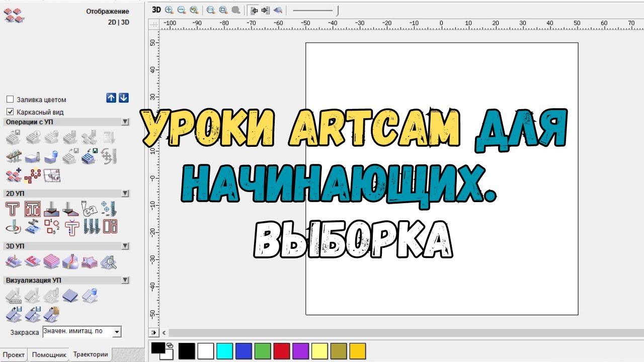Screen dimensions: 644x362
Task: Enable the Заливка цветом checkbox
Action: pos(10,100)
